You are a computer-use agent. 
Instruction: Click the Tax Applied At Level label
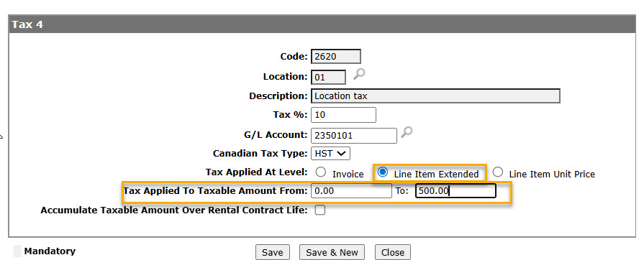coord(256,172)
